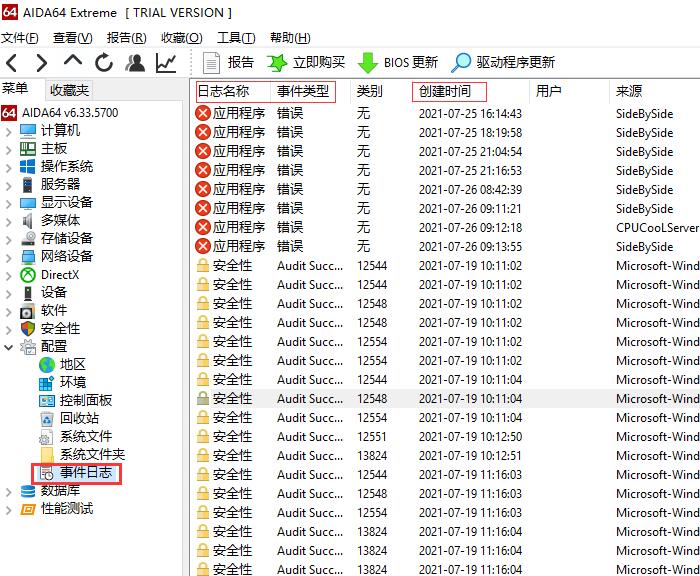
Task: Click the BIOS 更新 toolbar button
Action: pyautogui.click(x=398, y=63)
